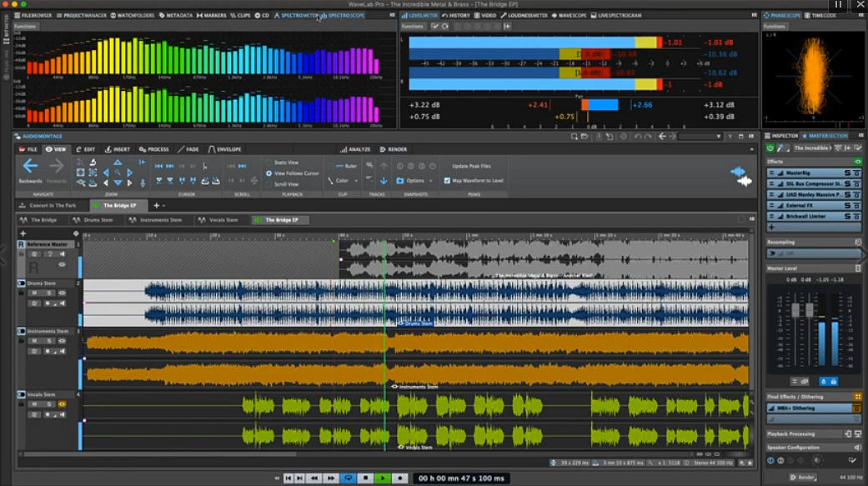Skip to start using the transport bar
This screenshot has height=486, width=868.
[288, 478]
